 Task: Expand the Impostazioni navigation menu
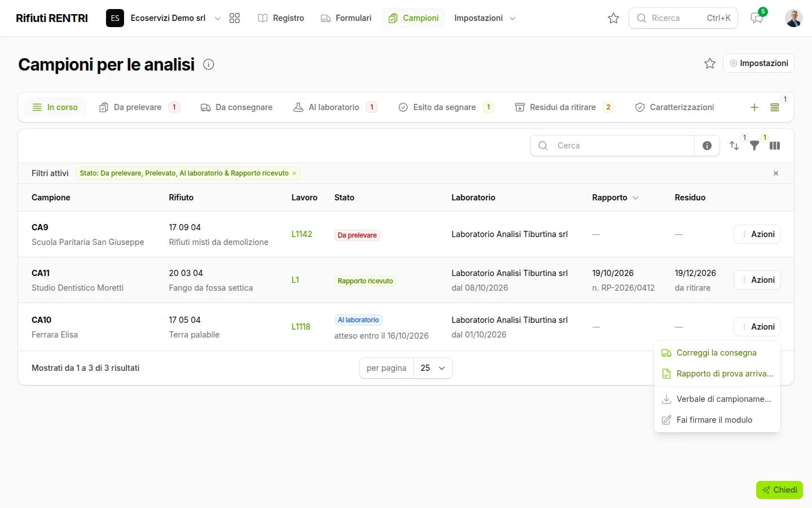coord(485,18)
